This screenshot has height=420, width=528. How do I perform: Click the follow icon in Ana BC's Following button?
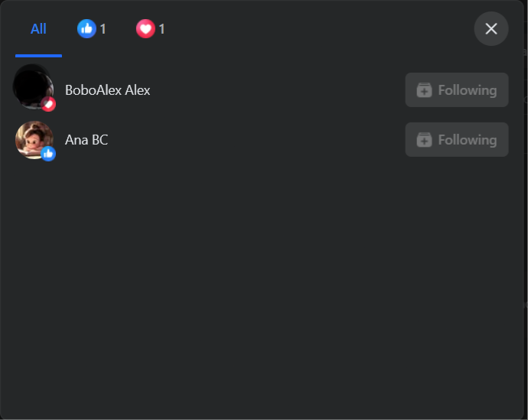coord(424,140)
